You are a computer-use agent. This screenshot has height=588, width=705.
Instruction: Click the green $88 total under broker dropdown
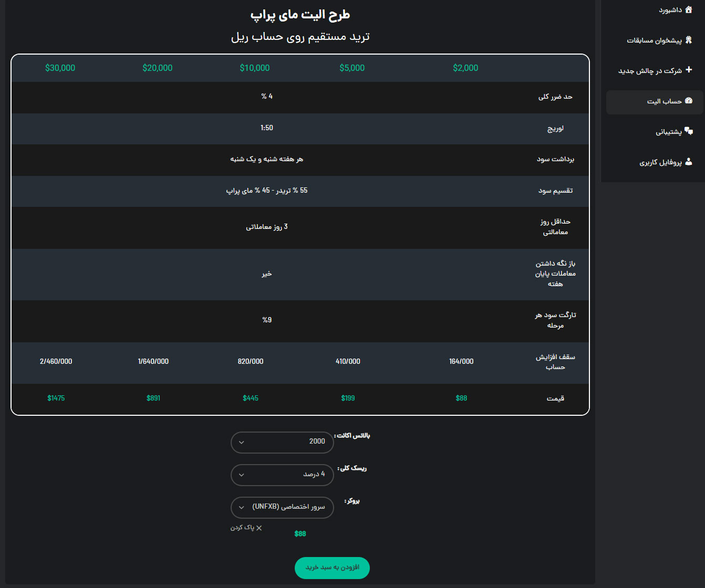pyautogui.click(x=300, y=533)
